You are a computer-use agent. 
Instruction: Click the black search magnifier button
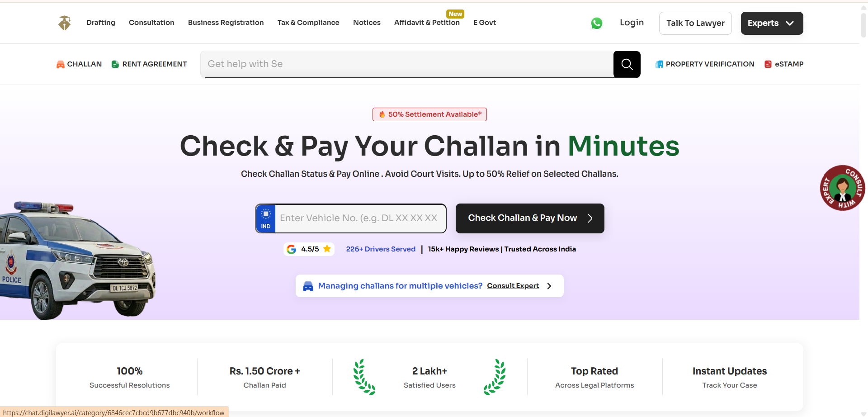coord(627,64)
